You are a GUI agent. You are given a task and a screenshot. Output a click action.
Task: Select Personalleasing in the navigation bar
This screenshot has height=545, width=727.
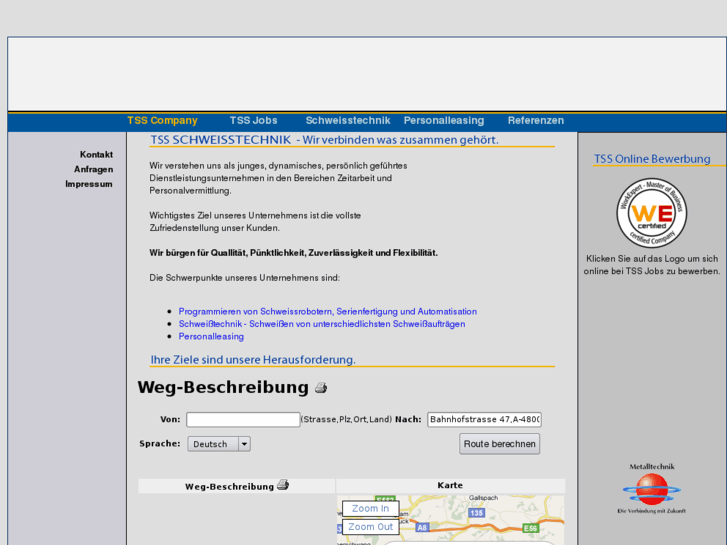pyautogui.click(x=443, y=121)
